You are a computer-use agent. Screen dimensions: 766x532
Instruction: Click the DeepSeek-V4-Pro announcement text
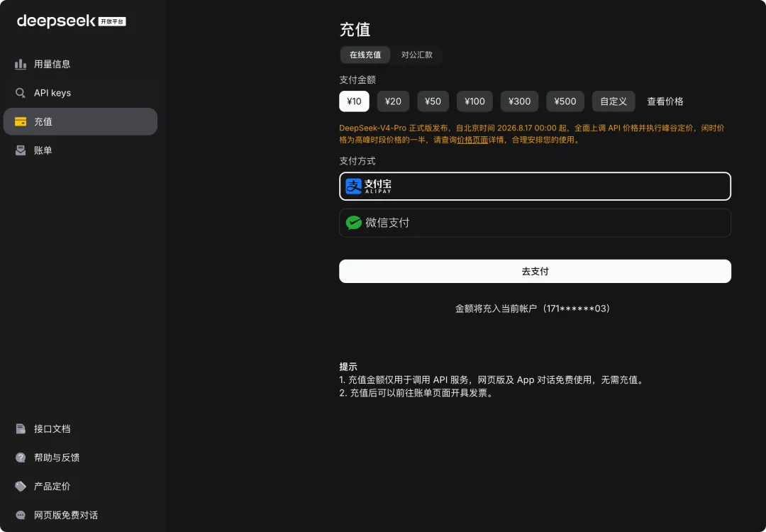click(532, 134)
